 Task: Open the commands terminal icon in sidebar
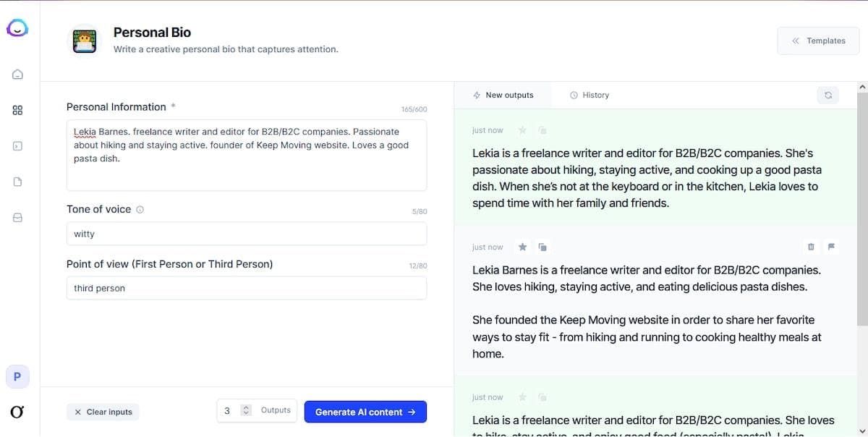pos(18,146)
